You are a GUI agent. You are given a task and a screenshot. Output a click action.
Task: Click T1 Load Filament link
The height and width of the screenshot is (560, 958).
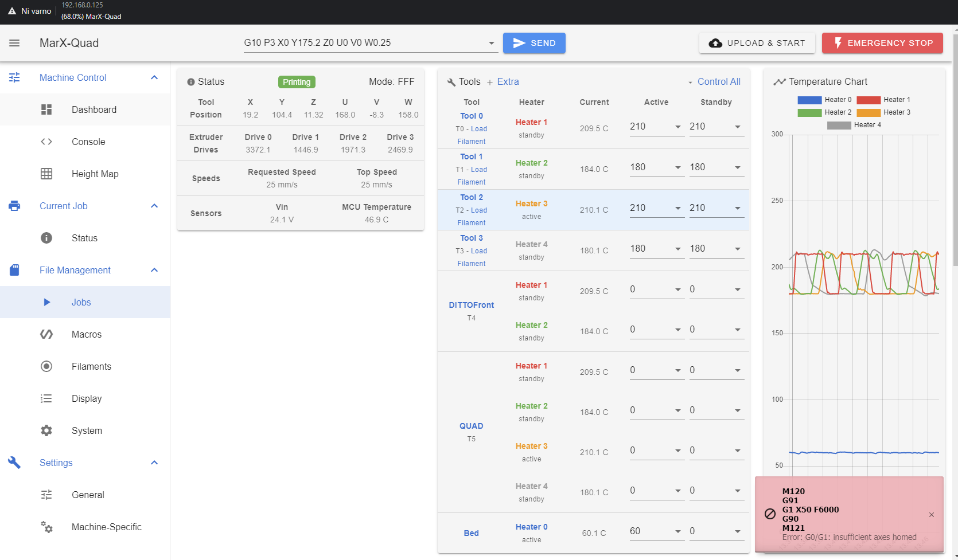point(472,176)
